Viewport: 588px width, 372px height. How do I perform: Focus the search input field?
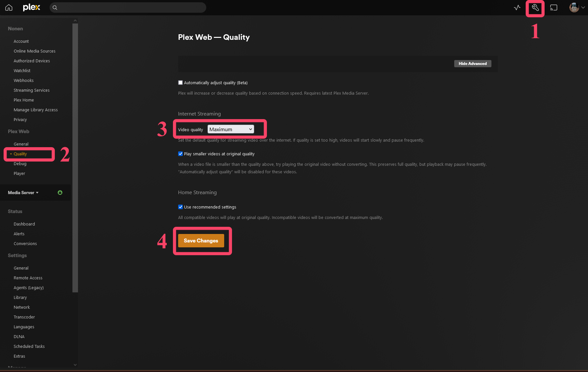131,8
